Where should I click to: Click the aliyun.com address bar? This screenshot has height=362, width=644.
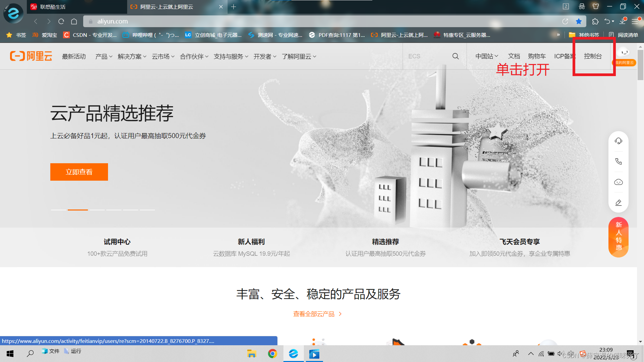[322, 21]
